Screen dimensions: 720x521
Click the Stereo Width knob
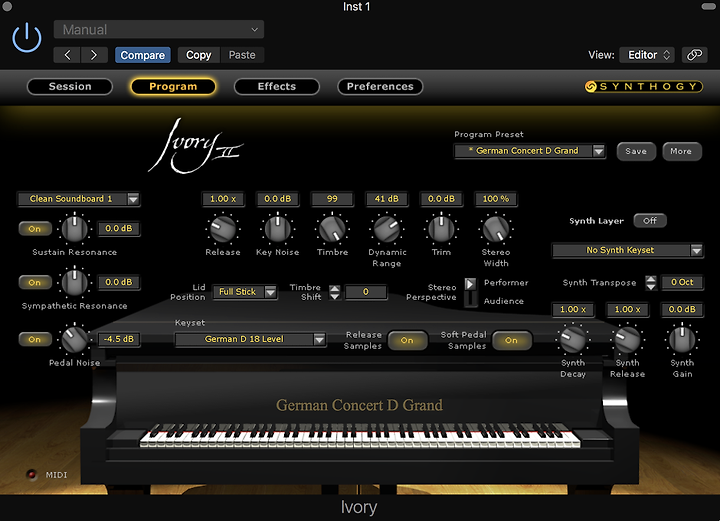496,229
